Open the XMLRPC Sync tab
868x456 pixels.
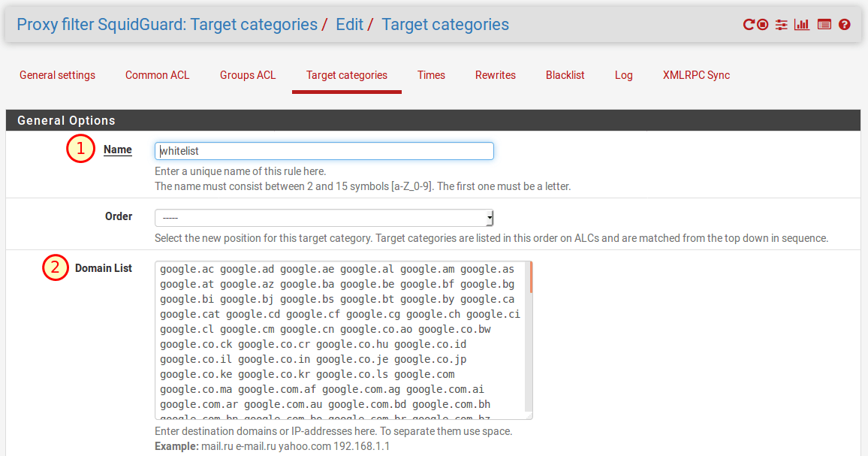[x=696, y=75]
